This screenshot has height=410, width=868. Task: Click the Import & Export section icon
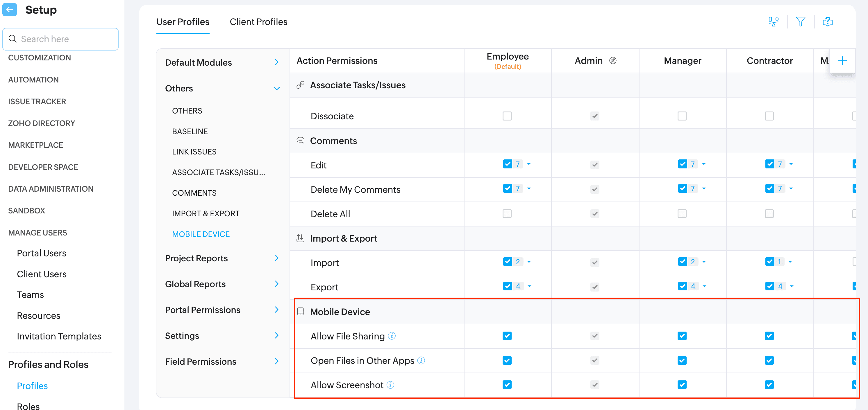click(x=300, y=238)
